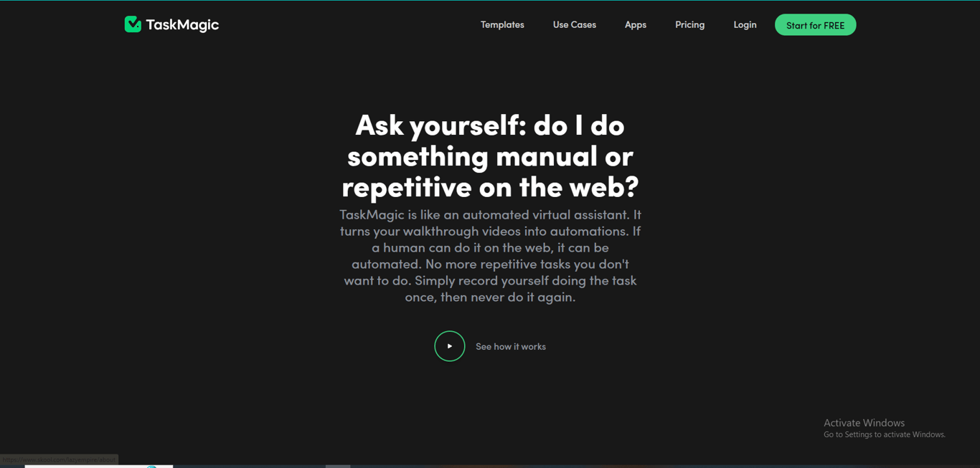
Task: Click the Start for FREE button
Action: (x=815, y=25)
